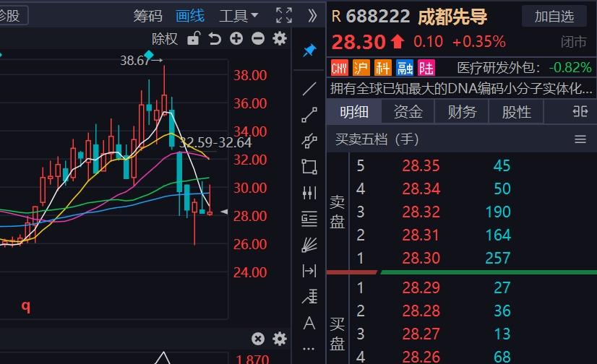Close the indicator sub-panel with X
The image size is (597, 364).
[258, 339]
